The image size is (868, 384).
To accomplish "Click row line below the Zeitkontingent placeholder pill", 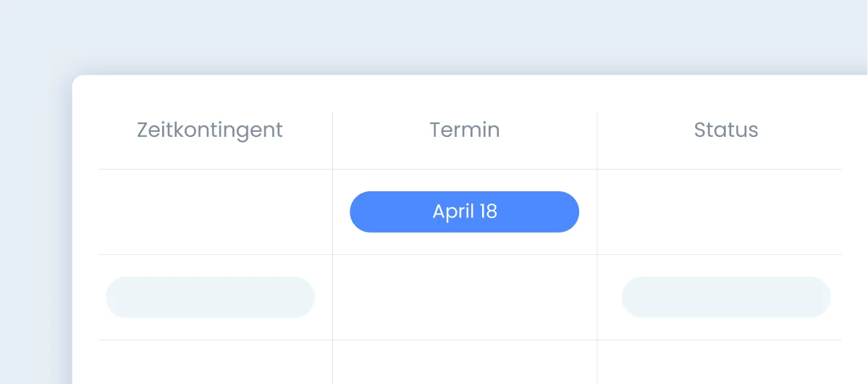I will pos(216,340).
